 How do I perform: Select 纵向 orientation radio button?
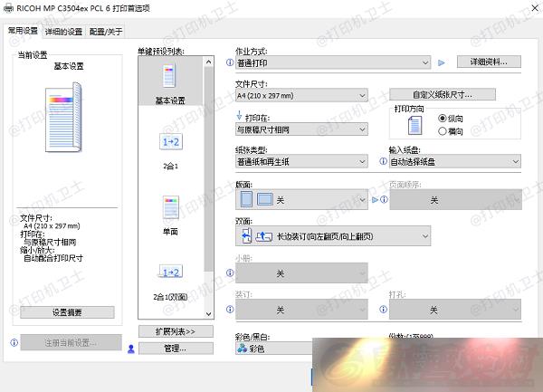[443, 119]
